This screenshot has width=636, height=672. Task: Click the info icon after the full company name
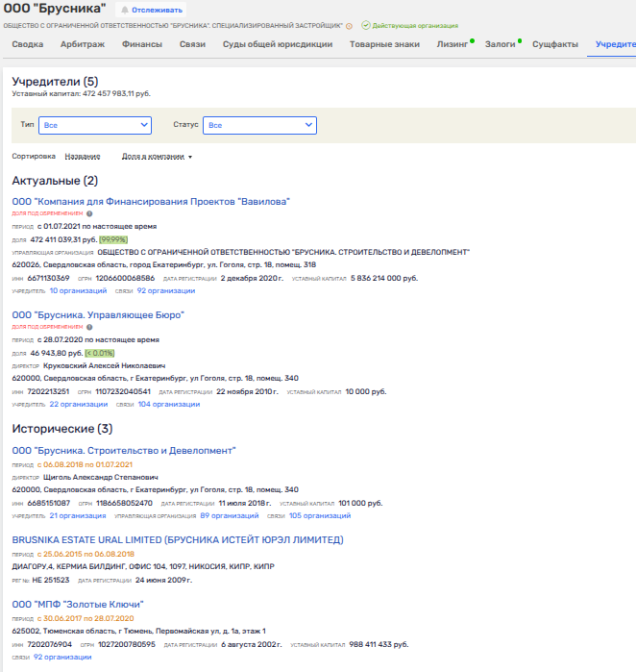pos(349,26)
